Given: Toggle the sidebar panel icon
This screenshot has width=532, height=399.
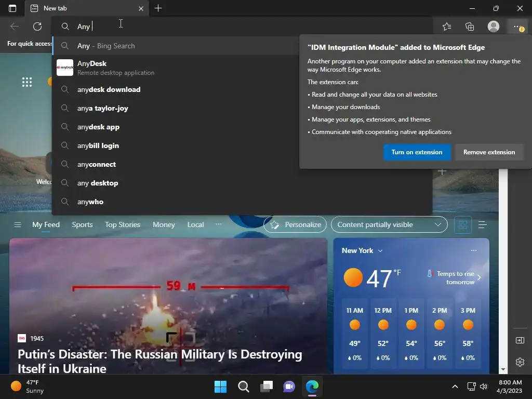Looking at the screenshot, I should (x=520, y=340).
